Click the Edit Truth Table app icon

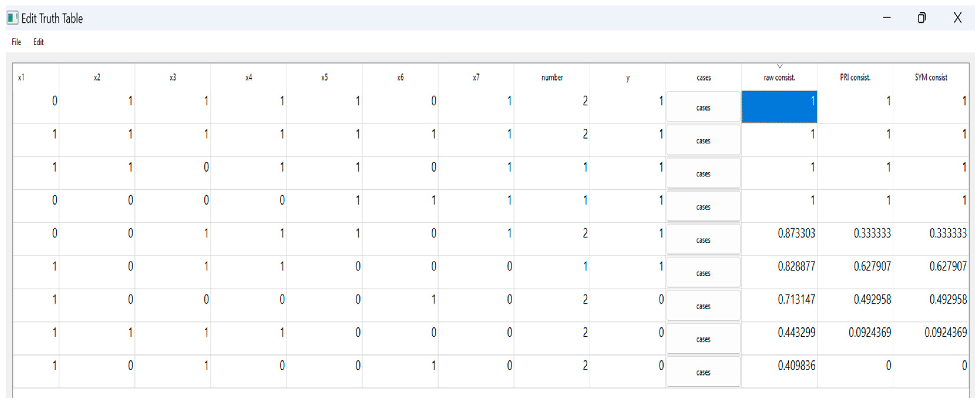point(12,18)
